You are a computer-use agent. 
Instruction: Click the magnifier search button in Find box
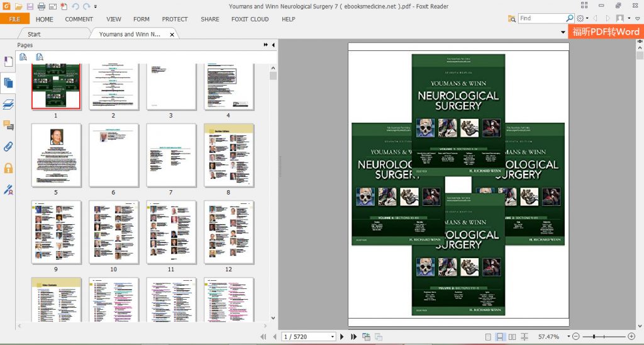(x=569, y=18)
